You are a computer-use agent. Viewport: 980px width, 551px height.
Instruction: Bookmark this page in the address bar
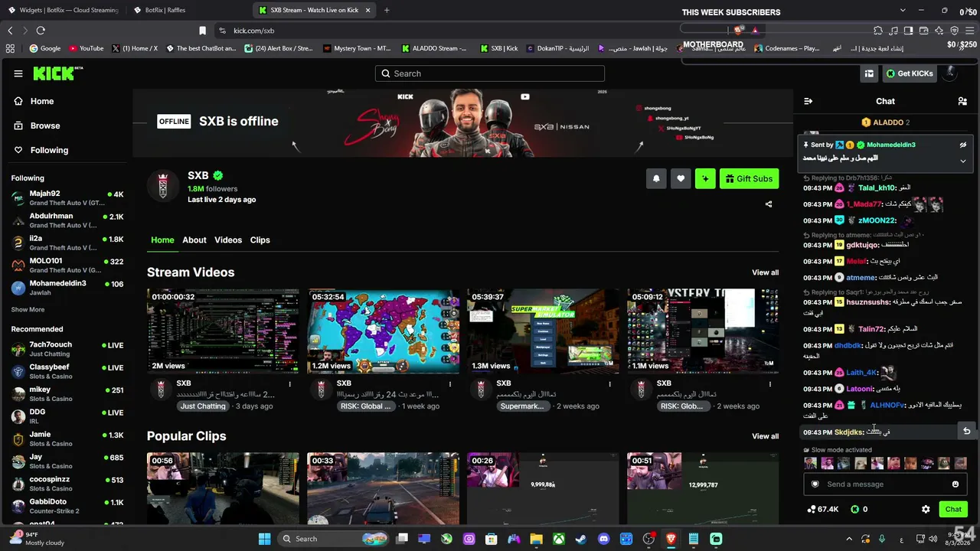click(202, 31)
